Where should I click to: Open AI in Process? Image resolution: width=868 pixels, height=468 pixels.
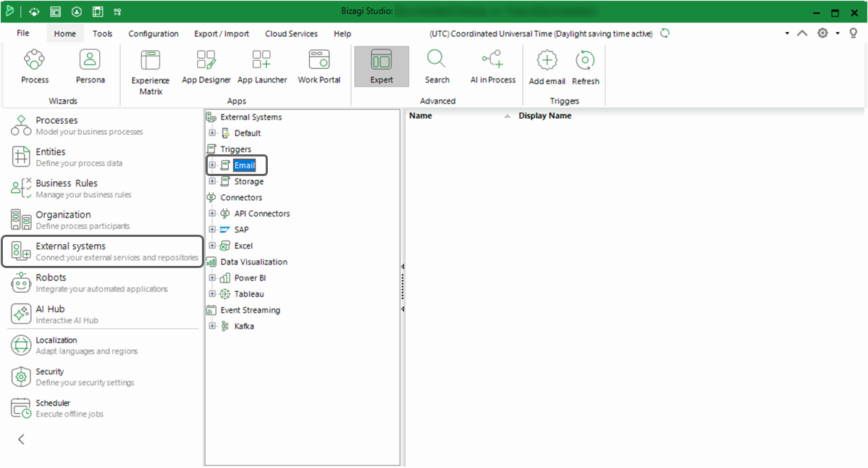tap(493, 67)
